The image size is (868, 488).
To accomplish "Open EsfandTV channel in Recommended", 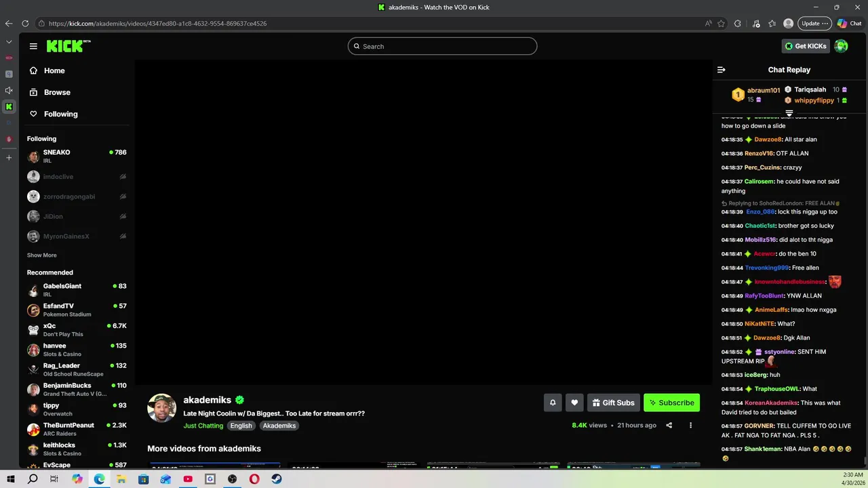I will [77, 310].
